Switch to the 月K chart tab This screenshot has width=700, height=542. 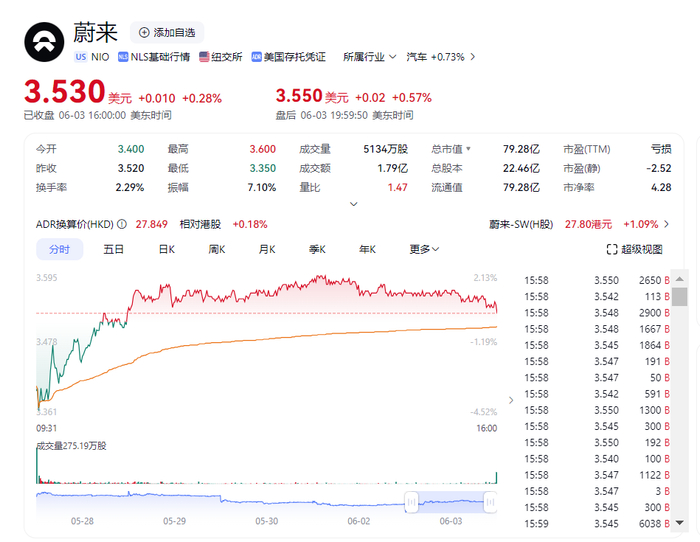267,249
